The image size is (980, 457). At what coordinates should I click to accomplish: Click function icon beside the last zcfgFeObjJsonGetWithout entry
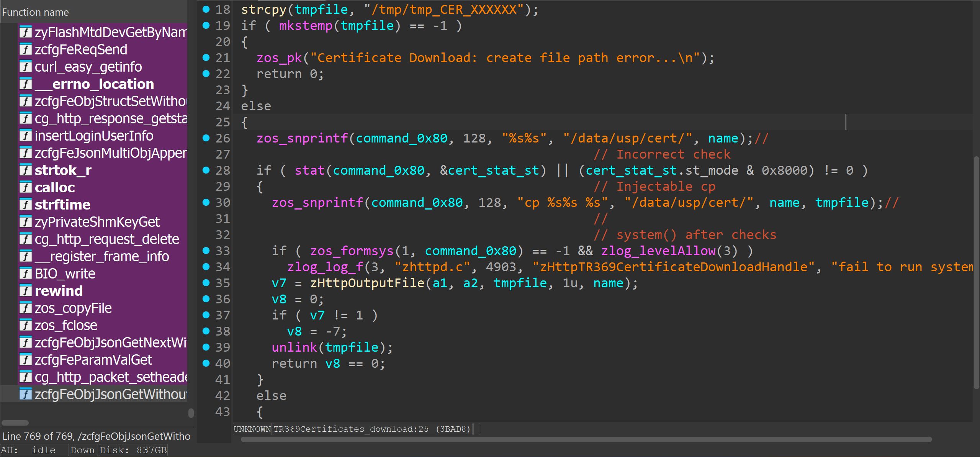click(x=25, y=394)
